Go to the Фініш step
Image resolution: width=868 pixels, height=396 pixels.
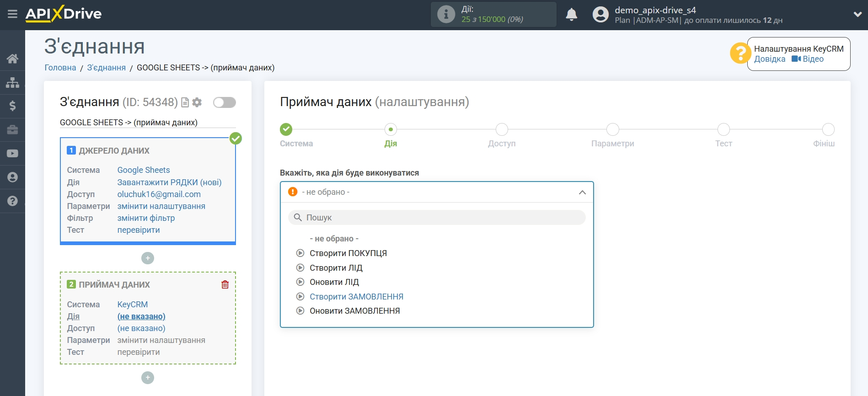click(828, 129)
